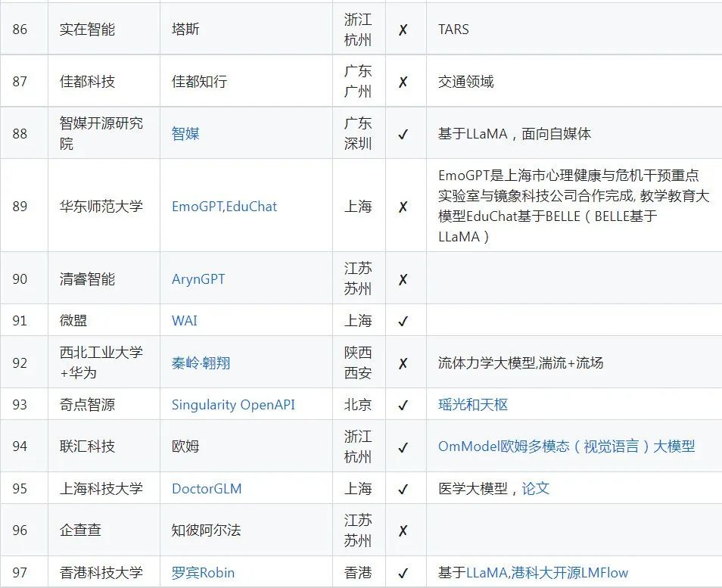
Task: Click the check mark in row 94
Action: pos(403,447)
